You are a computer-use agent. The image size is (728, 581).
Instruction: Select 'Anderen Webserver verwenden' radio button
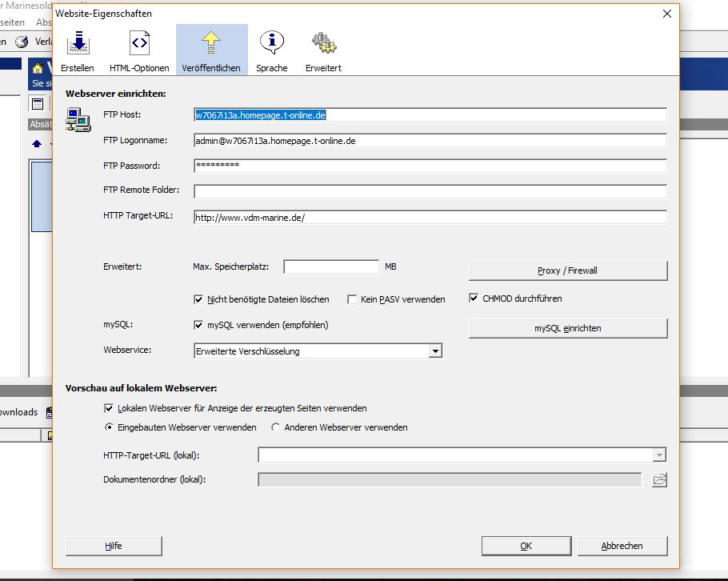pos(276,427)
